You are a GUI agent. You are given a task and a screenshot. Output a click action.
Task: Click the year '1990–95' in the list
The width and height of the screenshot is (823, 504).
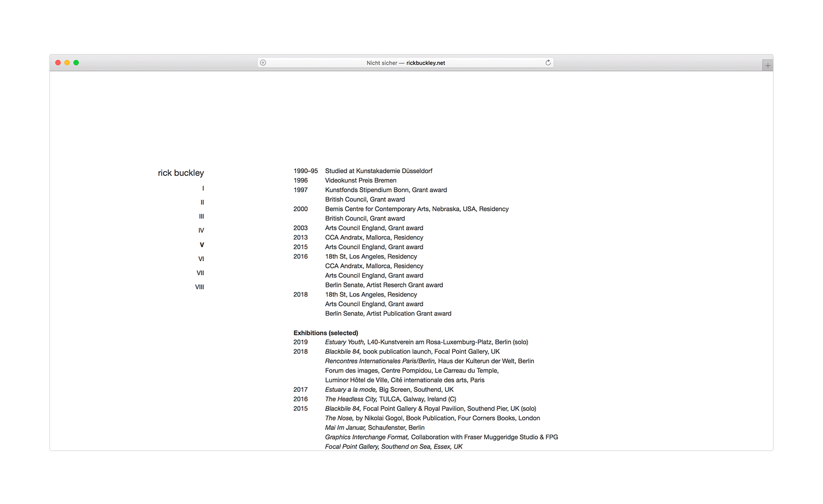[306, 171]
